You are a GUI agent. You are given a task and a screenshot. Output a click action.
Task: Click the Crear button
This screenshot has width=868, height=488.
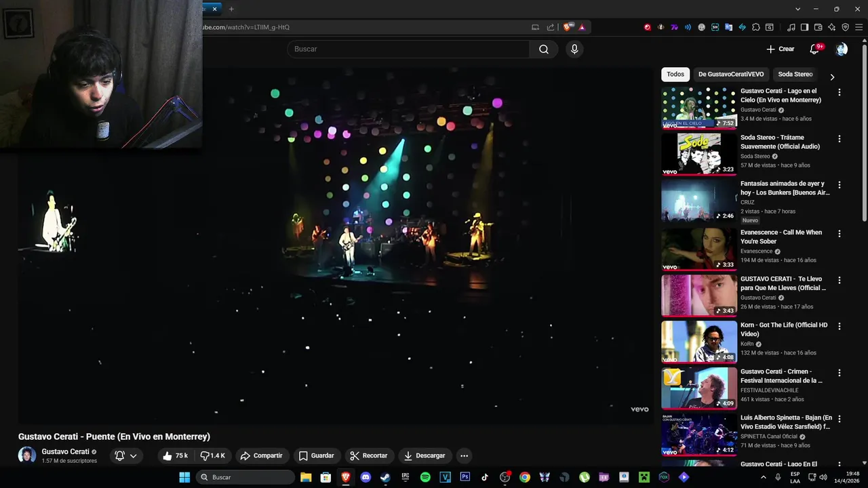coord(780,49)
